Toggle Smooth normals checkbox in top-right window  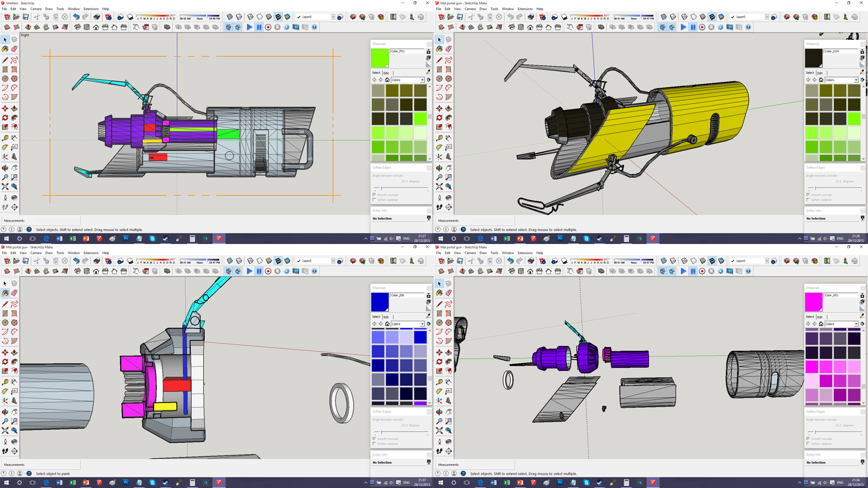point(808,195)
